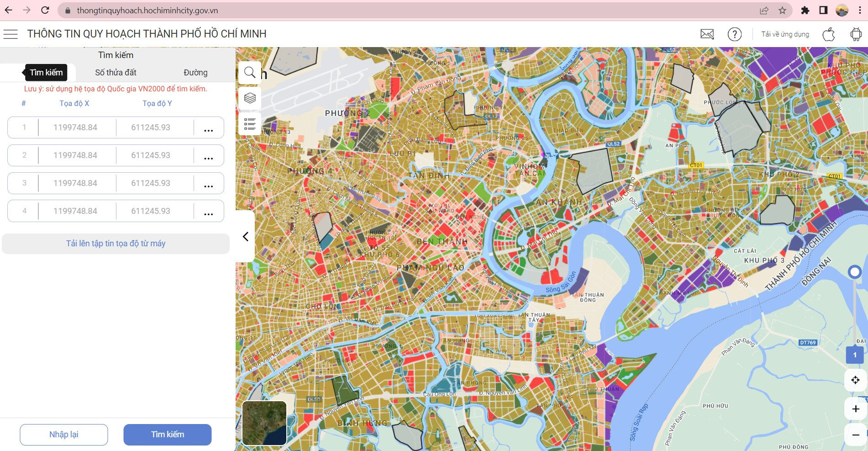Click the map opacity slider handle

854,272
